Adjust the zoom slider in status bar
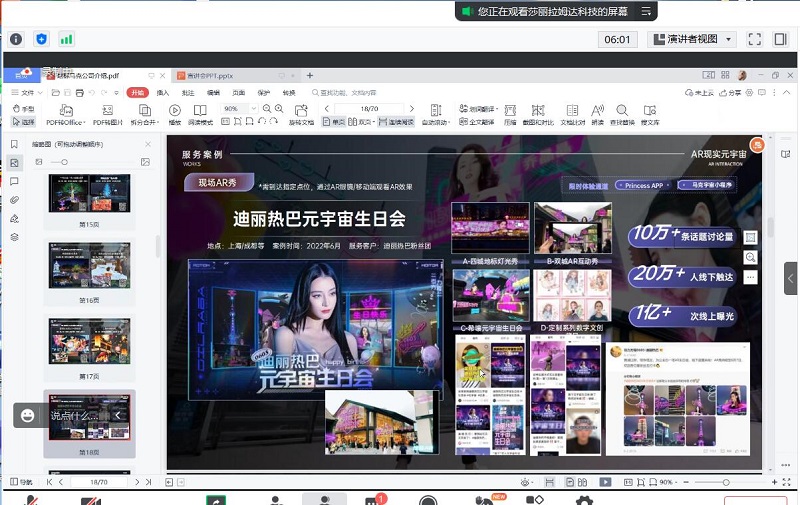Screen dimensions: 800x505 [x=726, y=482]
